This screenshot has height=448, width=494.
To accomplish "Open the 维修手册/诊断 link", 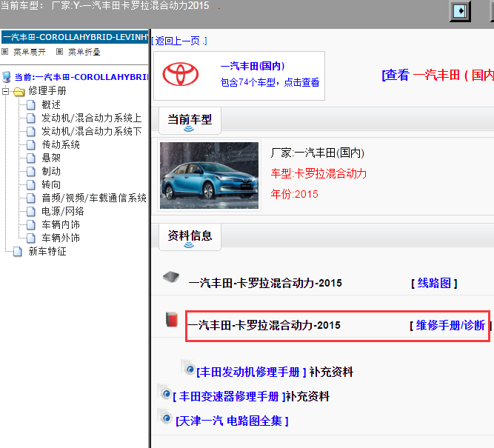I will pos(450,325).
